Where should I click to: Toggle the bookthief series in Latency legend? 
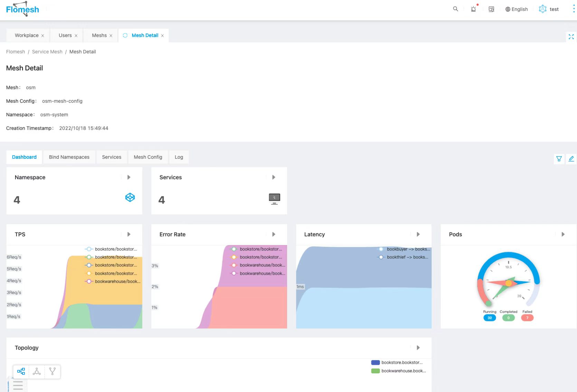pos(403,257)
